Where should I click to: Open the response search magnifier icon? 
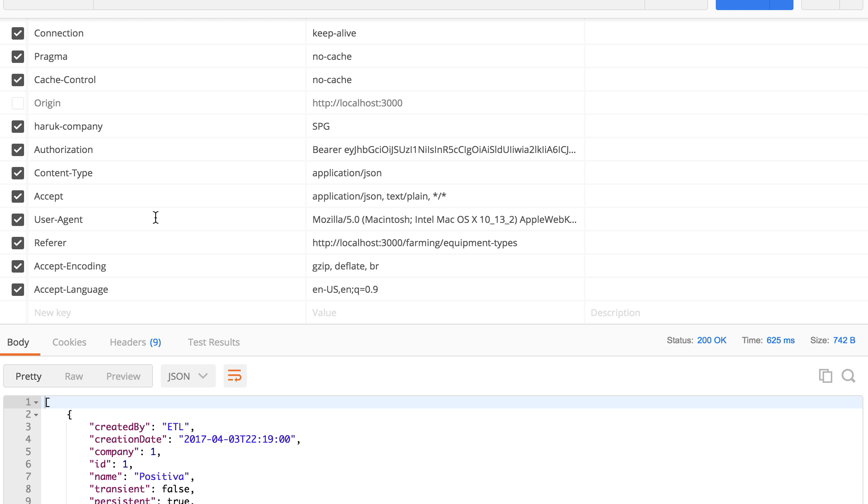click(x=848, y=376)
